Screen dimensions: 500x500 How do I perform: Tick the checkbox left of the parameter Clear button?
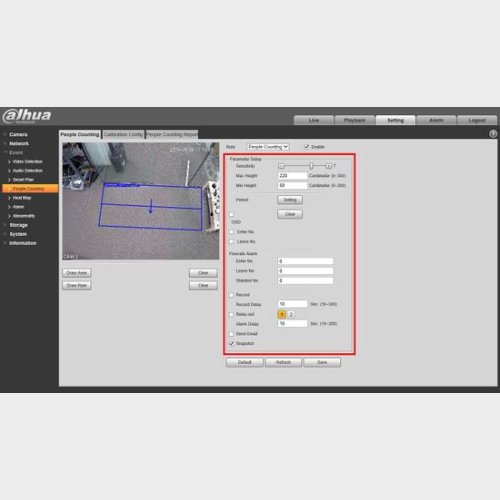tap(231, 214)
